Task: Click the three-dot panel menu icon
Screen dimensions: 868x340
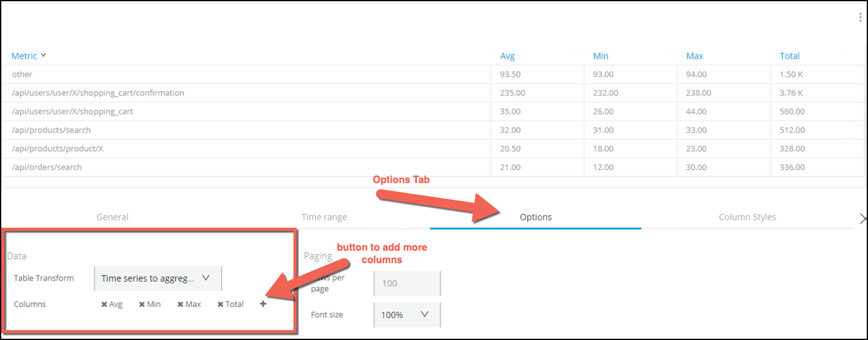Action: [861, 19]
